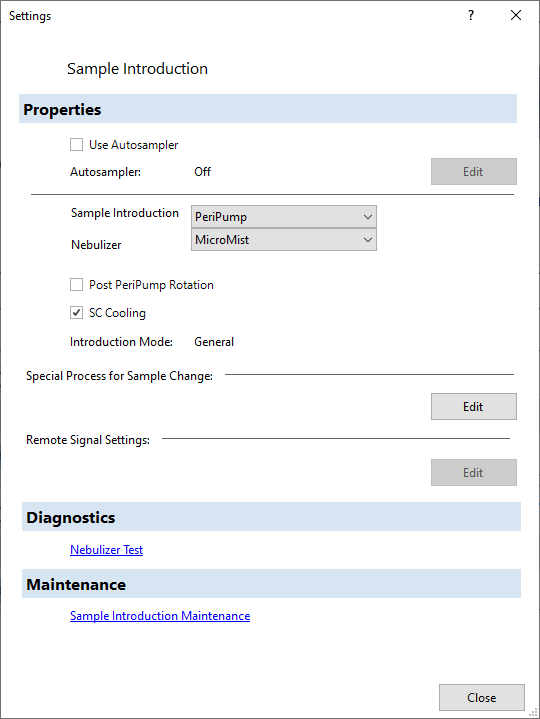Enable the Use Autosampler checkbox
The height and width of the screenshot is (719, 540).
(77, 144)
